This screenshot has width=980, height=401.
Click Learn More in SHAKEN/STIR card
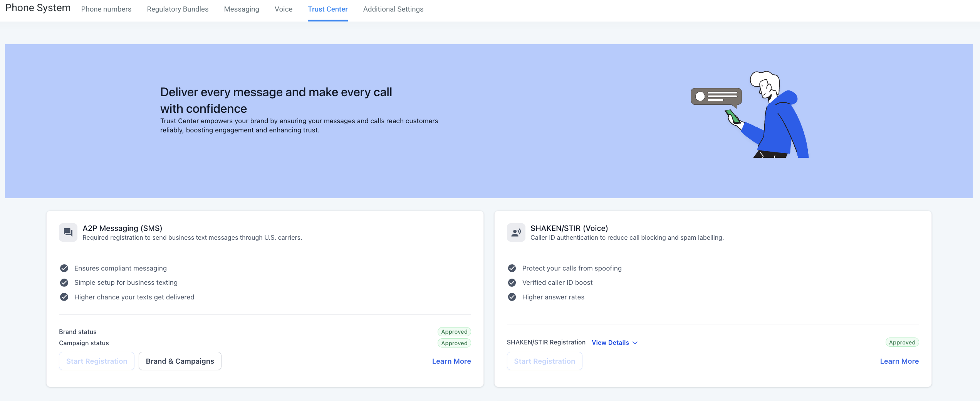pyautogui.click(x=899, y=361)
